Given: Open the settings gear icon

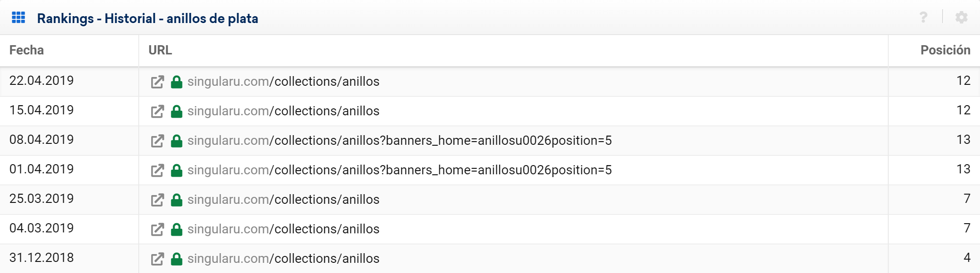Looking at the screenshot, I should [961, 18].
